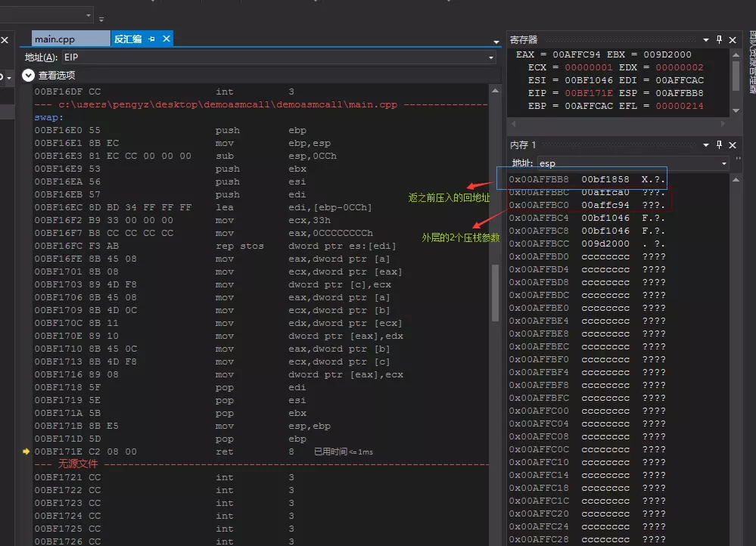Pin the 内存 1 memory panel
This screenshot has height=546, width=756.
tap(719, 144)
